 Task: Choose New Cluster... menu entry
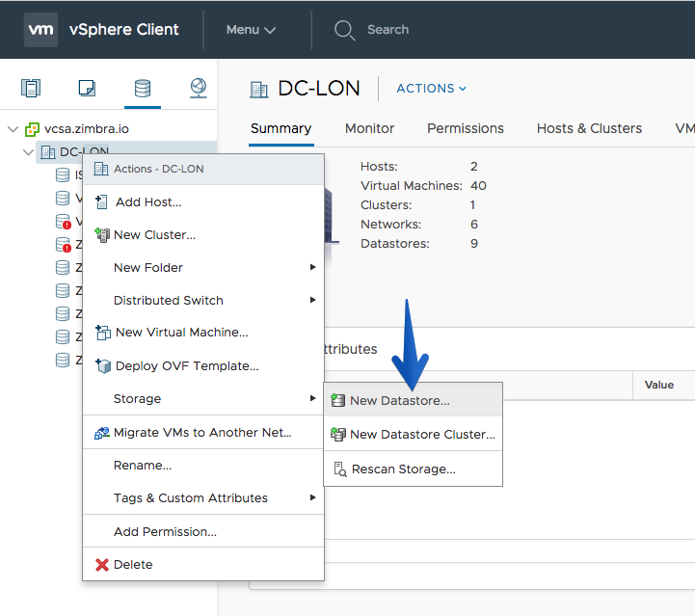(203, 235)
